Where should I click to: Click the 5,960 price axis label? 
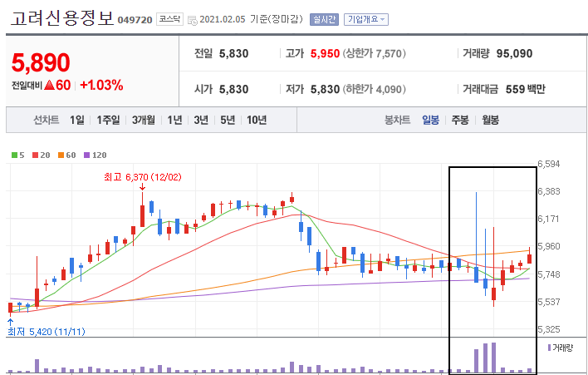tap(549, 247)
